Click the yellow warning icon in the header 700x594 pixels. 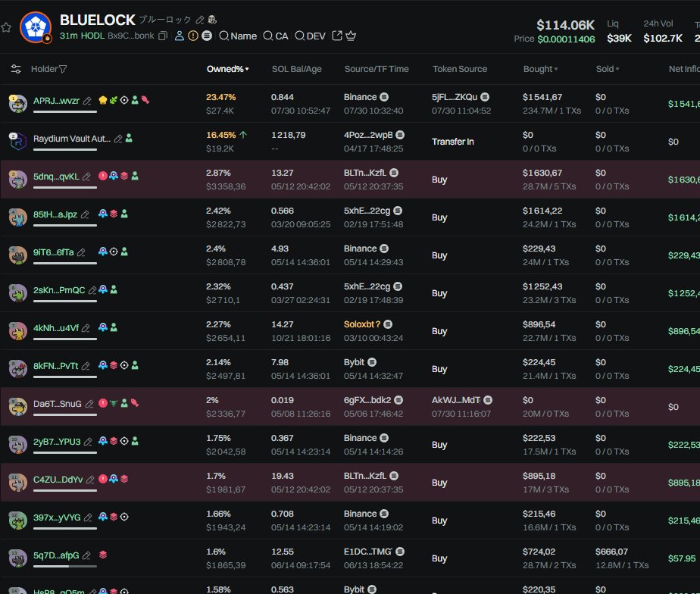point(193,36)
